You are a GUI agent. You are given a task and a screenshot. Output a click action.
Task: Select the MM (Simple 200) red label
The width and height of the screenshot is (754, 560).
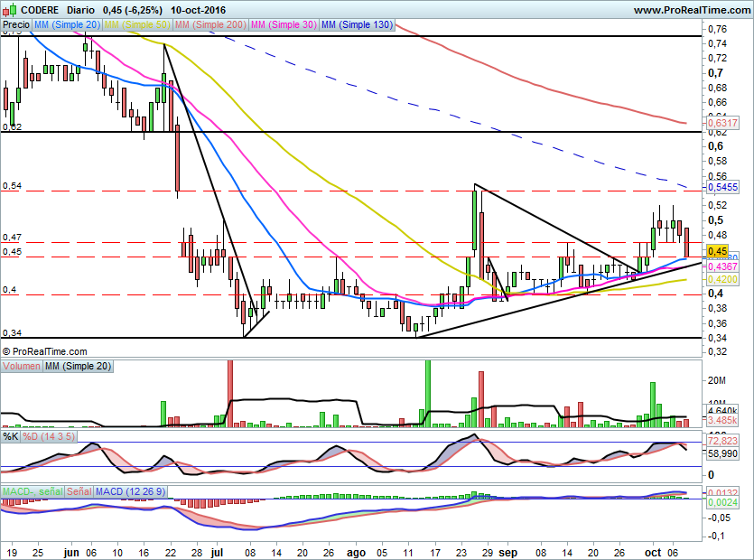pyautogui.click(x=209, y=25)
